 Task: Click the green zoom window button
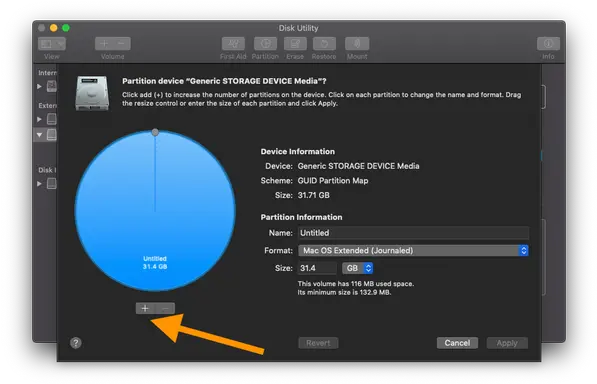click(x=66, y=28)
